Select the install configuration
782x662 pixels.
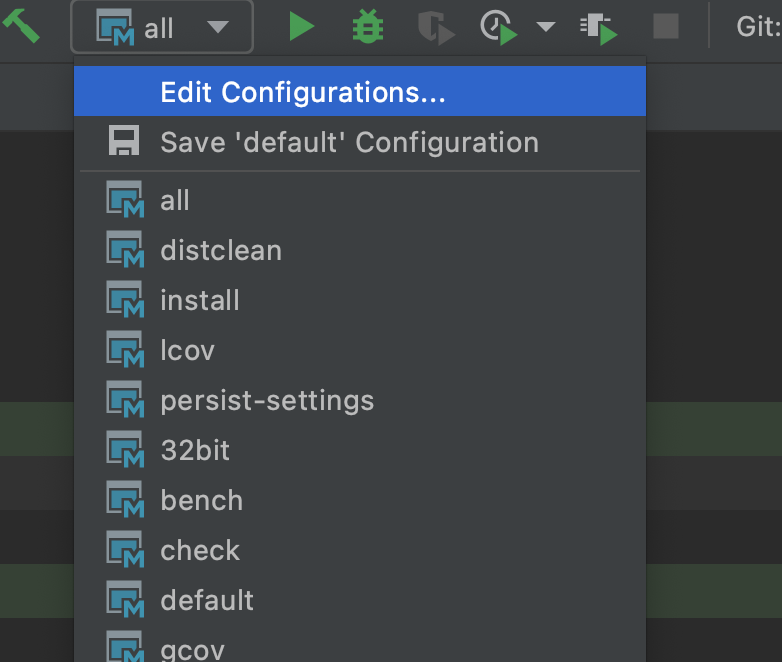click(x=200, y=300)
